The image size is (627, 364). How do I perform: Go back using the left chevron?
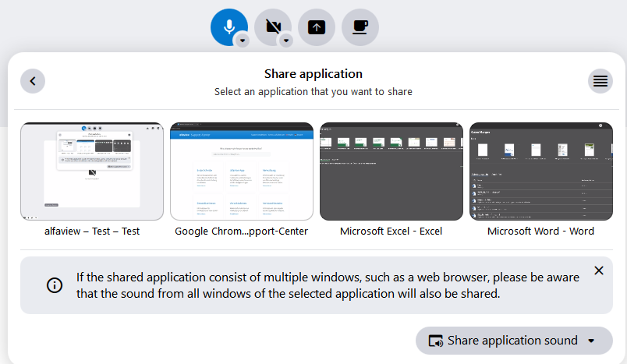(33, 80)
